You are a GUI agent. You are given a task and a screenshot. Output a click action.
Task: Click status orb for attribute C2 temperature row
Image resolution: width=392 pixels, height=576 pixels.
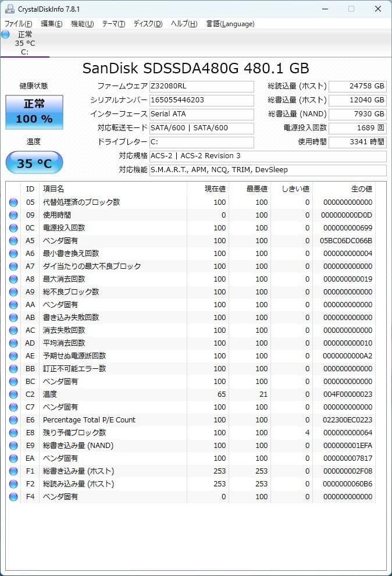(x=13, y=394)
